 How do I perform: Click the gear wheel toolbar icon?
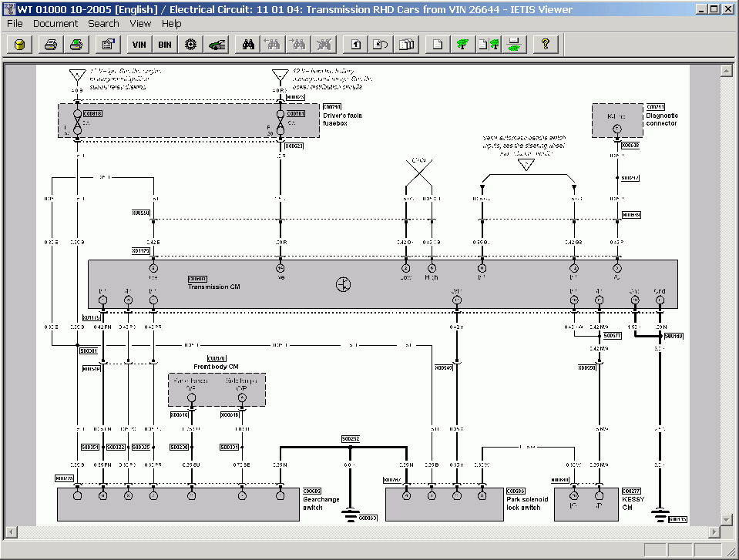coord(190,45)
